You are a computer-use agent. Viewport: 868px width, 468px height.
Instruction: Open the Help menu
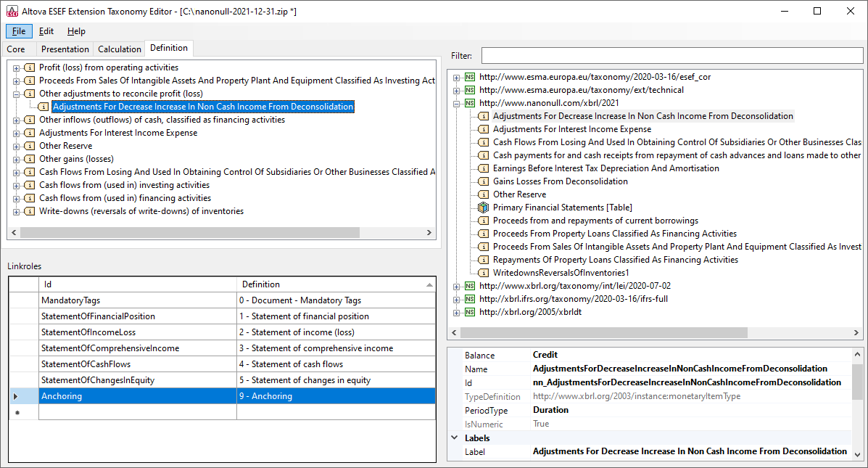click(76, 31)
